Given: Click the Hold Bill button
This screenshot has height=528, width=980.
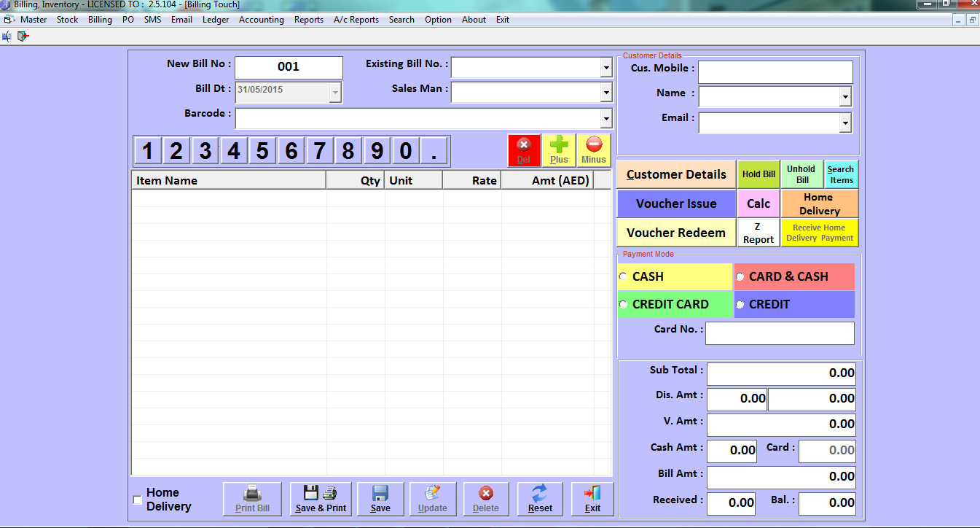Looking at the screenshot, I should (x=758, y=174).
